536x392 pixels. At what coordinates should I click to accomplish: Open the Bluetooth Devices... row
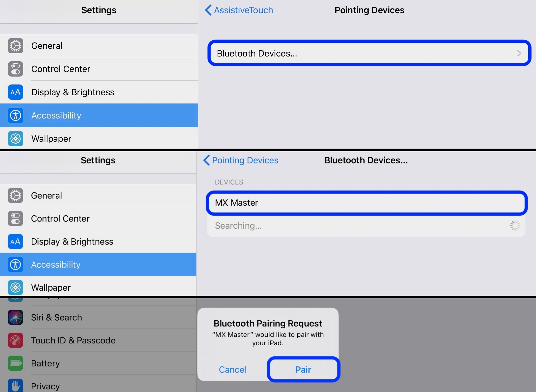[x=369, y=53]
